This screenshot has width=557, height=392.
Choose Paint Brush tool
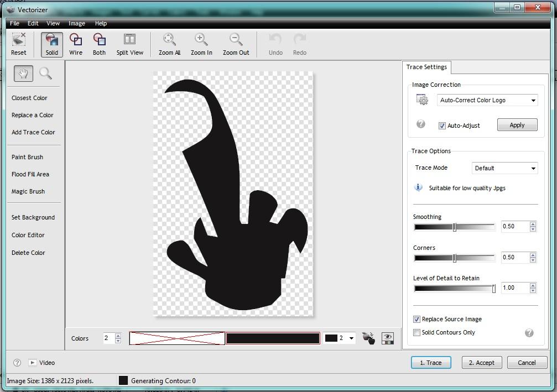(27, 157)
